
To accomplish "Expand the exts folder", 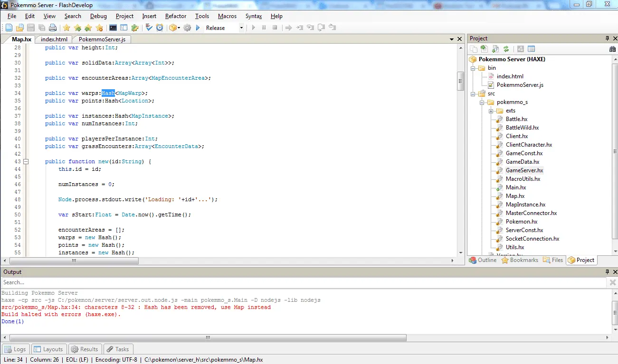I will (x=491, y=111).
